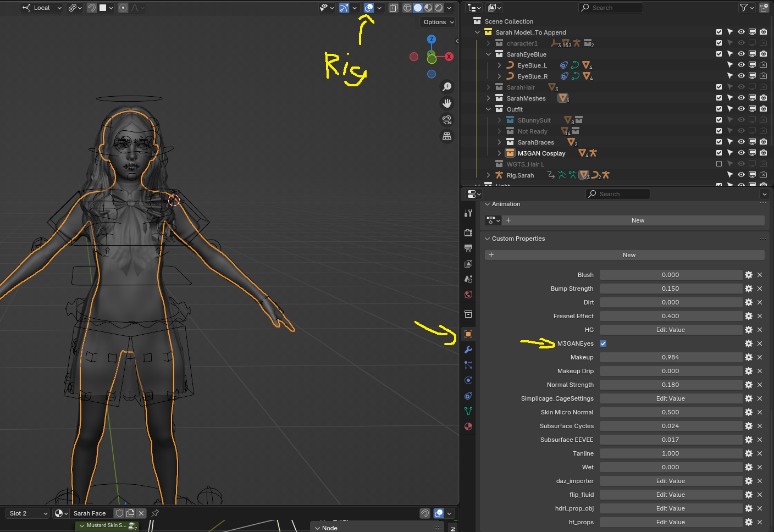Adjust the Fresnel Effect value slider
Viewport: 774px width, 532px height.
671,316
